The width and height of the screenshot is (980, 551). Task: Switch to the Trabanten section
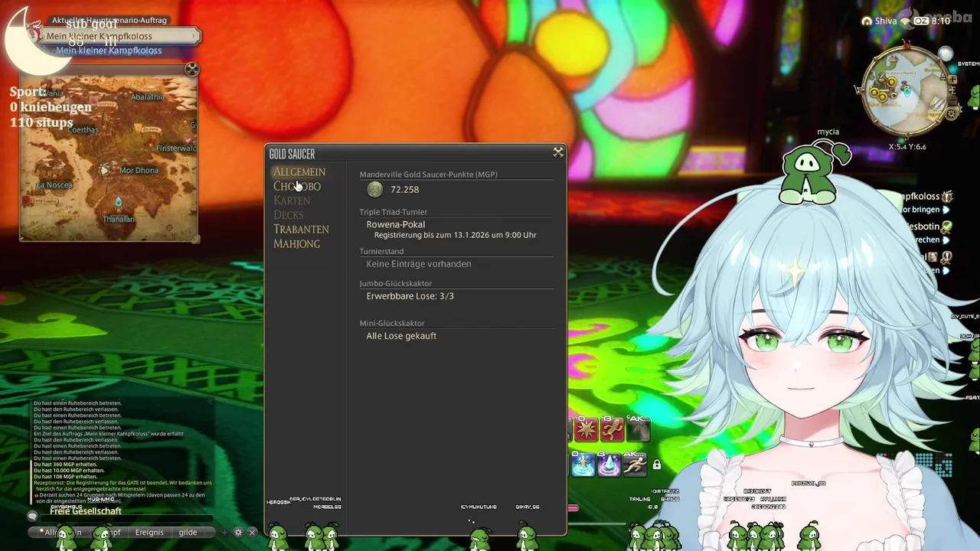point(301,230)
